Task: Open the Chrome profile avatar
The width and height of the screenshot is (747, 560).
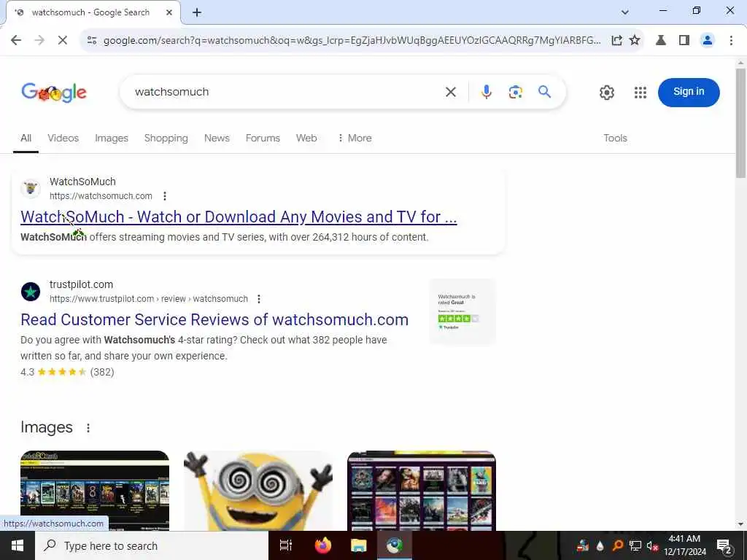Action: pos(708,41)
